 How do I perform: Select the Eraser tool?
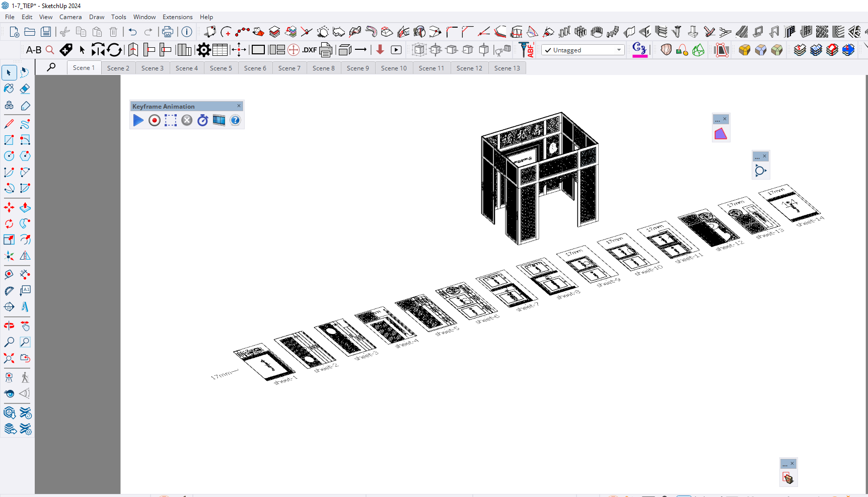pyautogui.click(x=25, y=89)
